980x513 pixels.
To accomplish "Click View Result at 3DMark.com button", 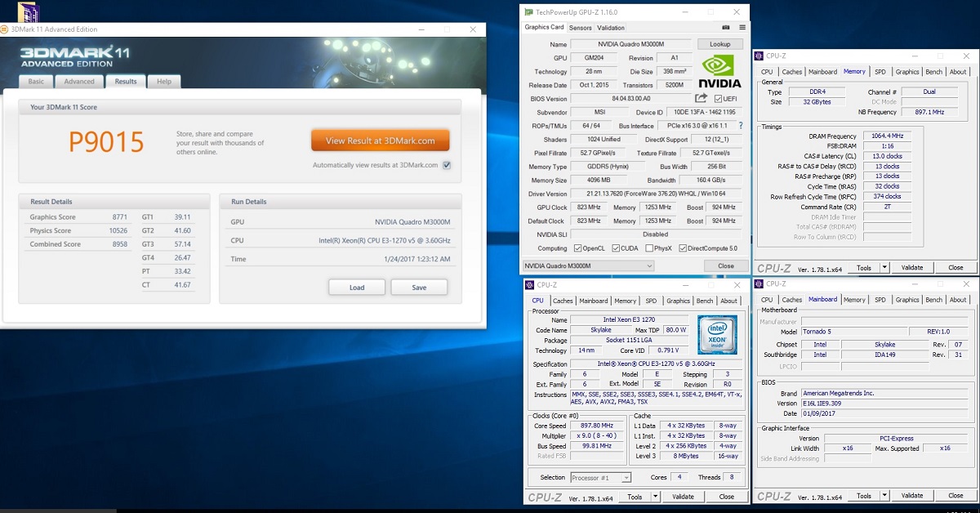I will click(x=380, y=141).
